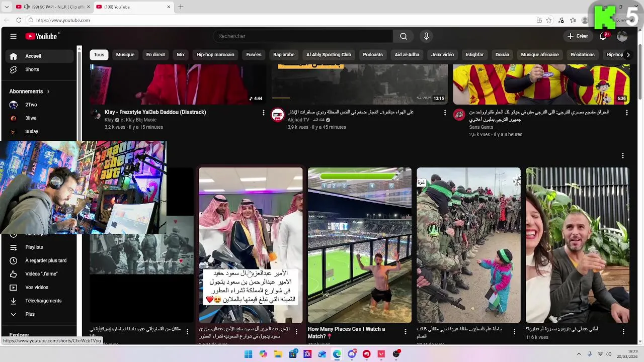Image resolution: width=644 pixels, height=362 pixels.
Task: Select the Istighfar chip
Action: 474,55
